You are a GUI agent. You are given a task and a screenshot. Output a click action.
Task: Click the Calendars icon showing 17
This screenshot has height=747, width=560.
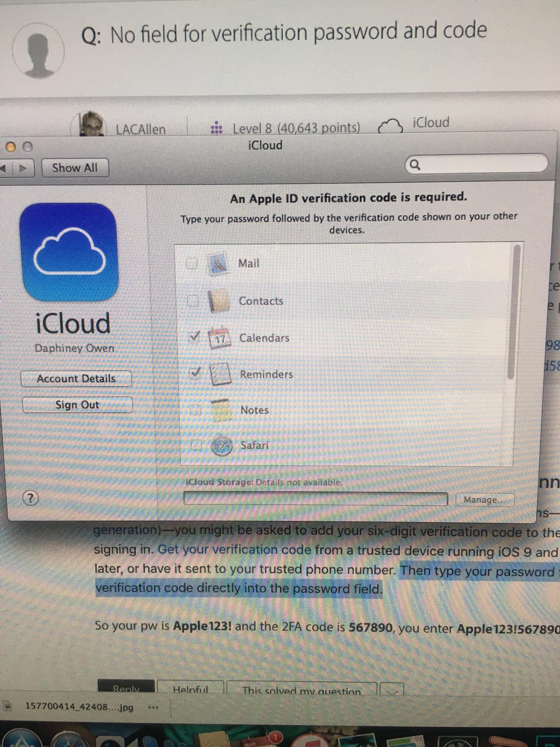click(219, 338)
